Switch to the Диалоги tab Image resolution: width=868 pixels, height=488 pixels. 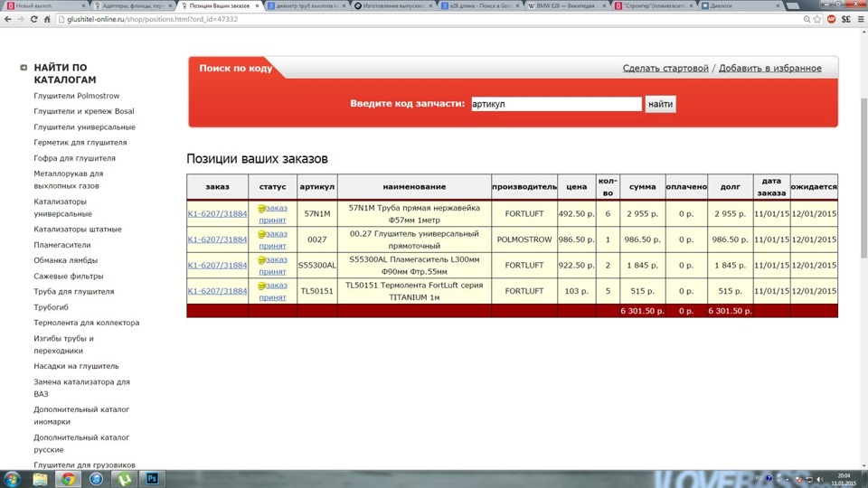click(740, 5)
